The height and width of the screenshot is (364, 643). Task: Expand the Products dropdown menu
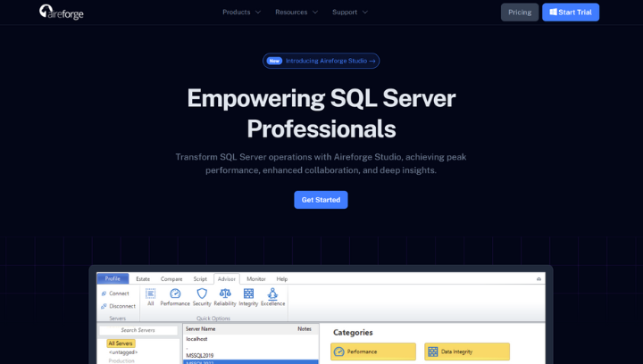tap(241, 12)
